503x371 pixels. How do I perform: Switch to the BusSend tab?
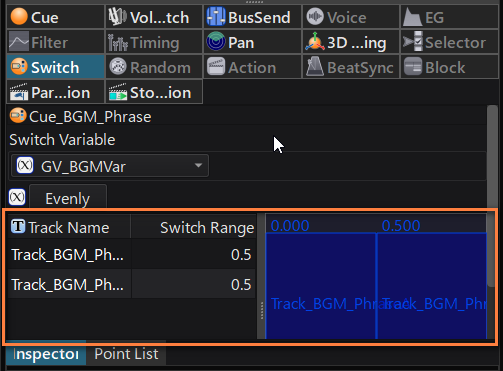tap(252, 17)
